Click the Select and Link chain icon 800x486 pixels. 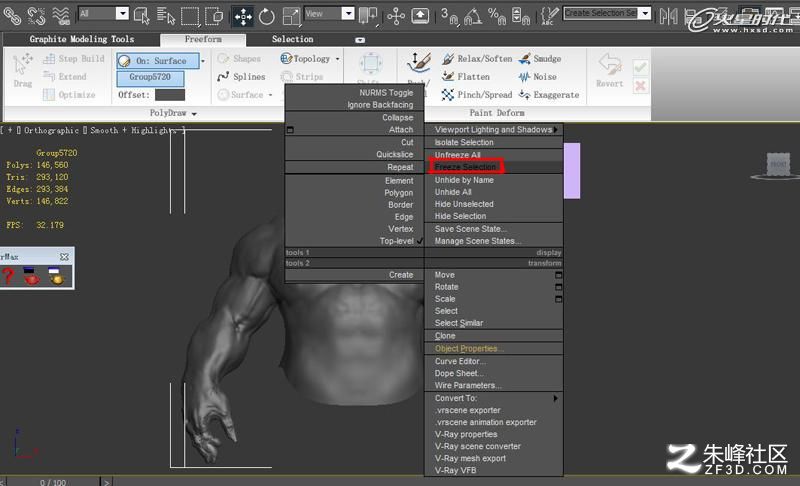(12, 16)
